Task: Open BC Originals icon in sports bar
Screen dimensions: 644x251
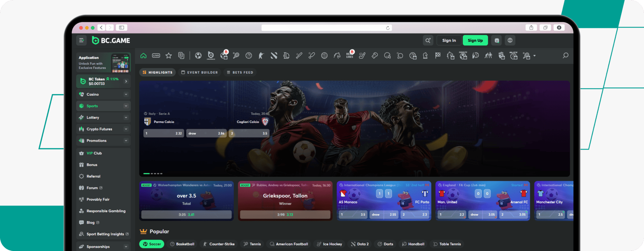Action: pyautogui.click(x=211, y=55)
